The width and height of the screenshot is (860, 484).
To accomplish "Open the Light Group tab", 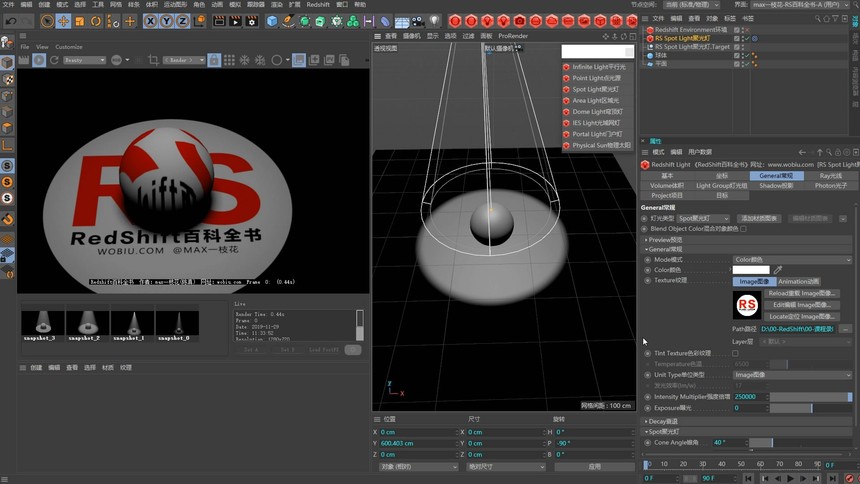I will (722, 185).
